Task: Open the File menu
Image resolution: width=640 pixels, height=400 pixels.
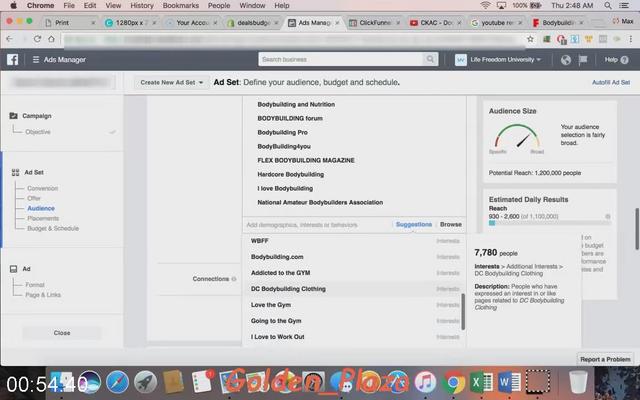Action: [69, 5]
